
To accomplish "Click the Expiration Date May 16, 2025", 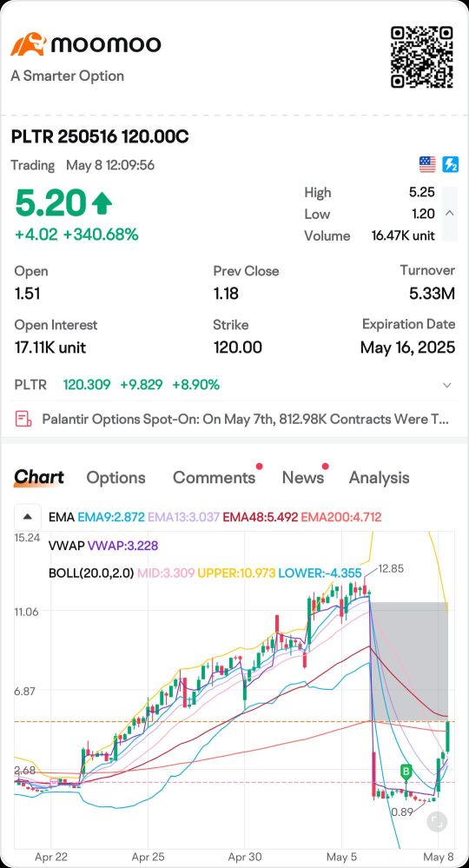I will 407,348.
